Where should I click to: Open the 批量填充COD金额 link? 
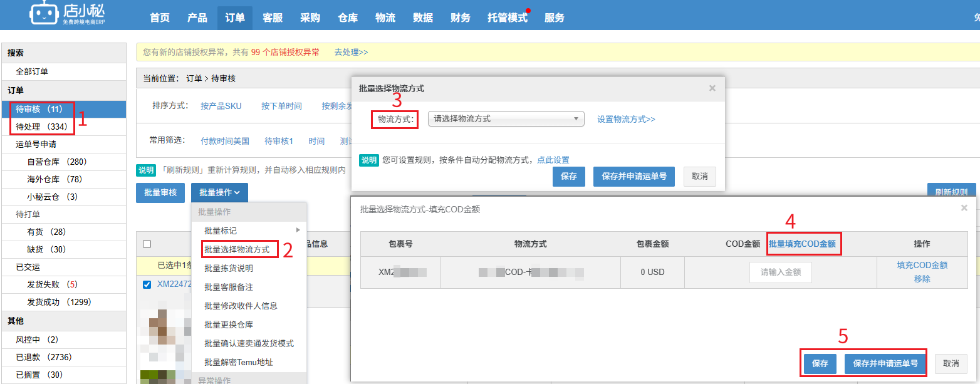point(802,244)
